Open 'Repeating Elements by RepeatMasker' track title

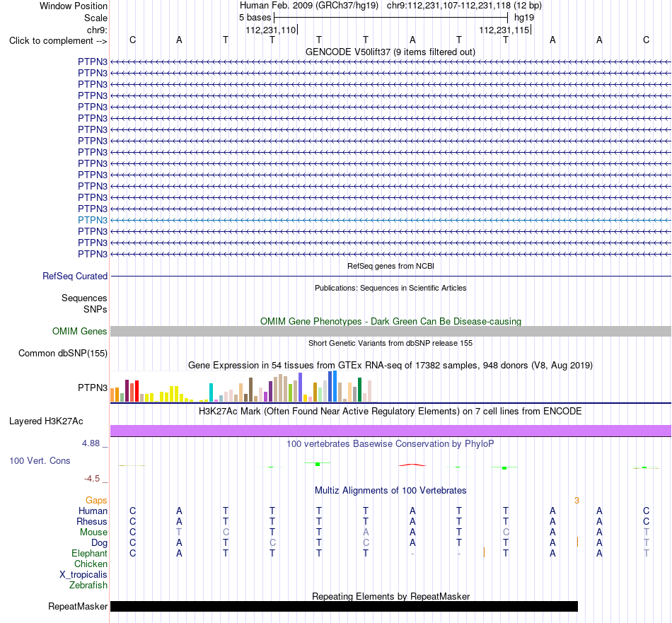click(390, 596)
